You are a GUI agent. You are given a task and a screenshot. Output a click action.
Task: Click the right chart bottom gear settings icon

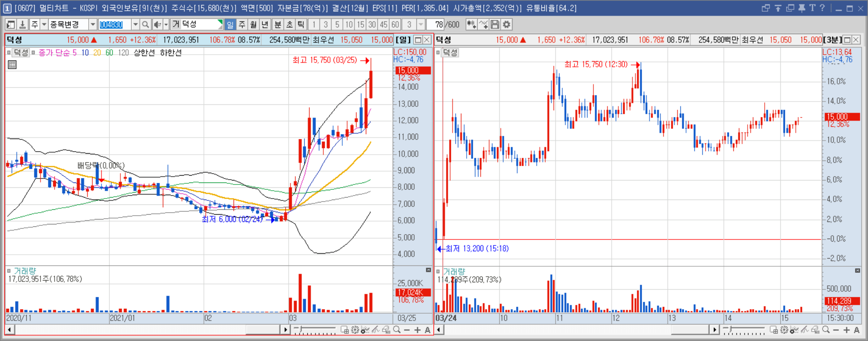[784, 330]
